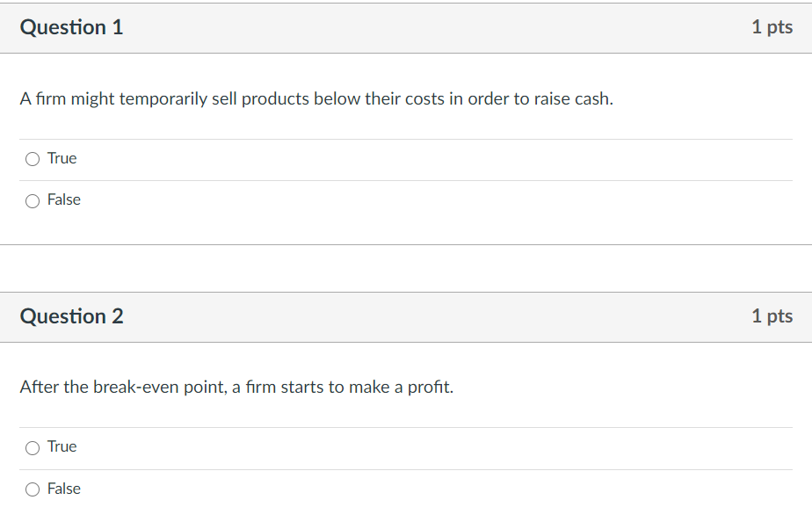812x529 pixels.
Task: Click Question 1's statement about selling below costs
Action: click(x=317, y=98)
